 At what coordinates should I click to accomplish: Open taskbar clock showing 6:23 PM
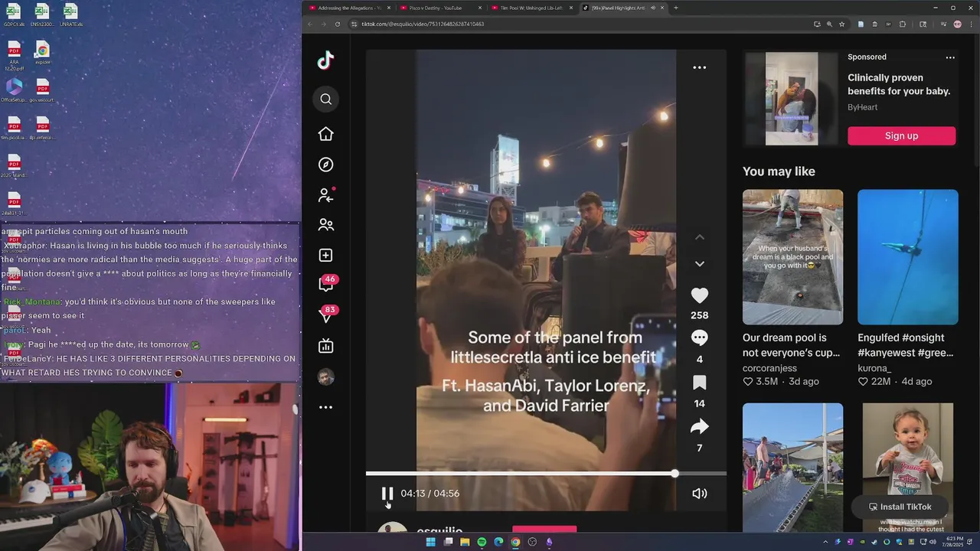[954, 542]
